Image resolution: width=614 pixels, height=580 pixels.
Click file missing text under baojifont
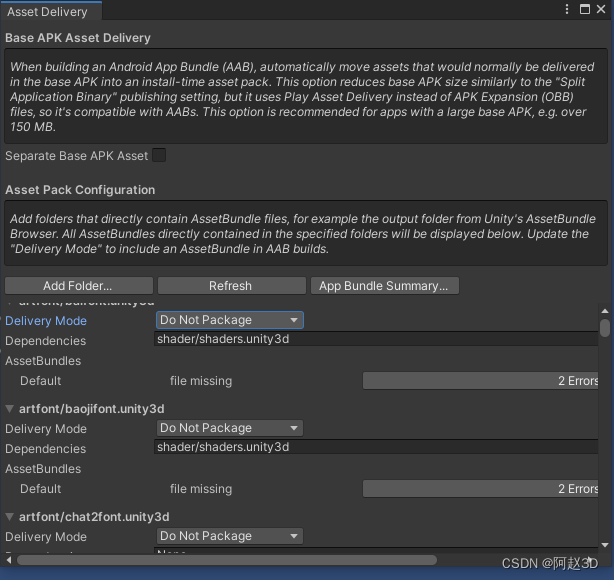click(x=201, y=489)
